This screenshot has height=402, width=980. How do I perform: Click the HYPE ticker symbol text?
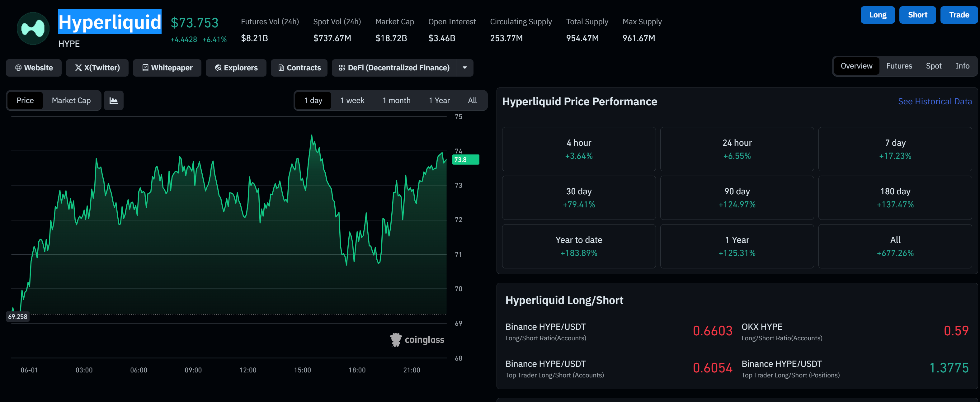click(x=69, y=44)
